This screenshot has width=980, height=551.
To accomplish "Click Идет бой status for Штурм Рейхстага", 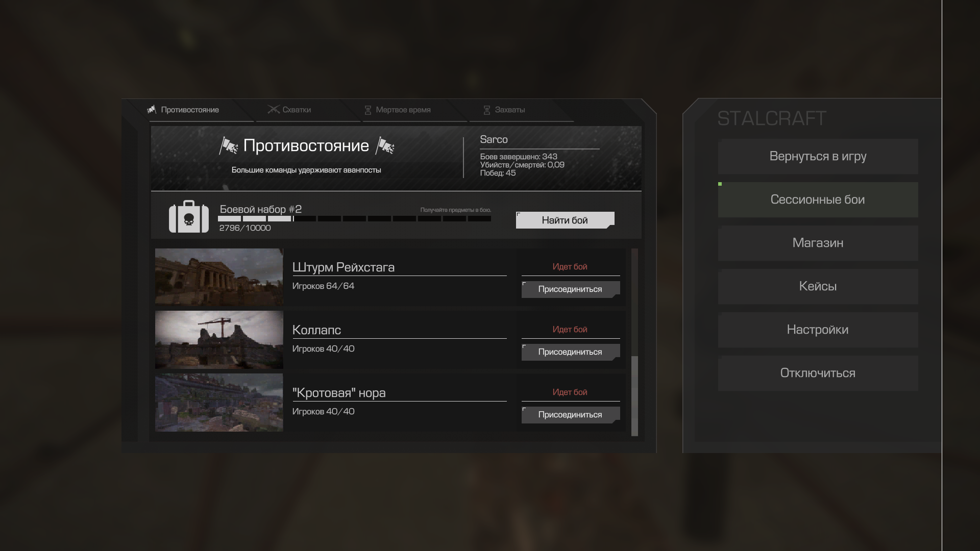I will (570, 267).
